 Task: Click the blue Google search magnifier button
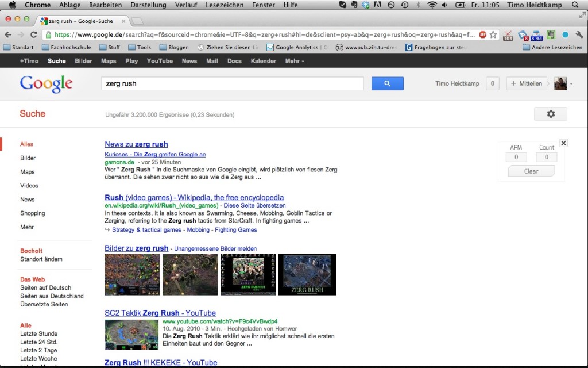[x=388, y=83]
